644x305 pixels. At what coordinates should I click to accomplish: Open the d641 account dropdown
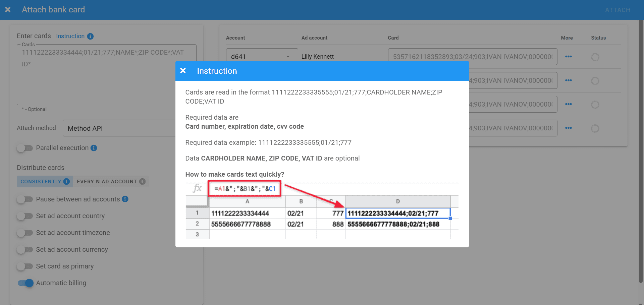(262, 57)
